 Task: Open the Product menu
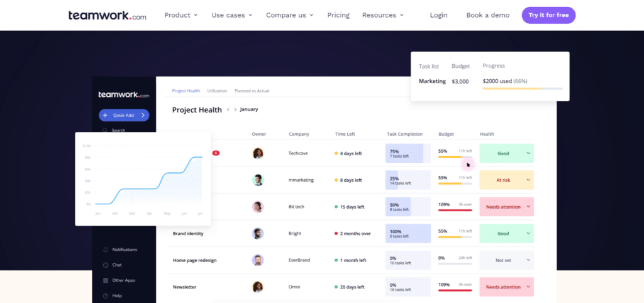(181, 15)
